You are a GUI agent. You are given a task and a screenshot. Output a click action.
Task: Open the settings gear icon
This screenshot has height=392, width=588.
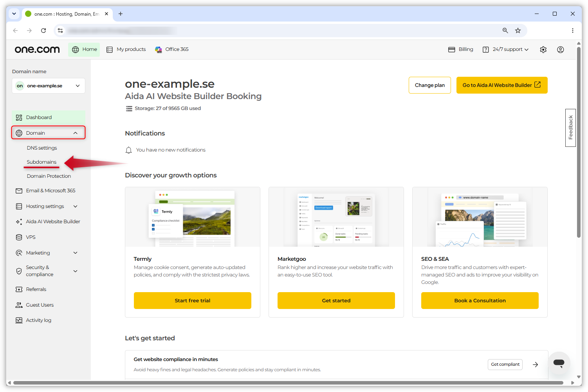(543, 49)
